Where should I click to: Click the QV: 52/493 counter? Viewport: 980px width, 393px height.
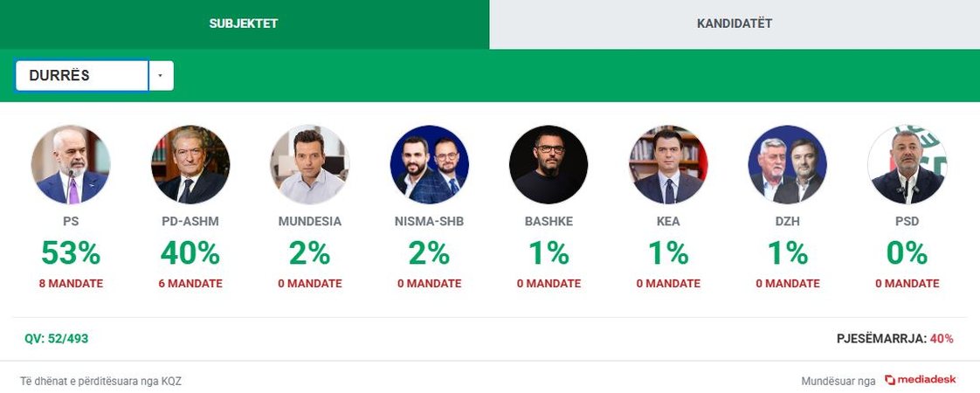pyautogui.click(x=56, y=339)
